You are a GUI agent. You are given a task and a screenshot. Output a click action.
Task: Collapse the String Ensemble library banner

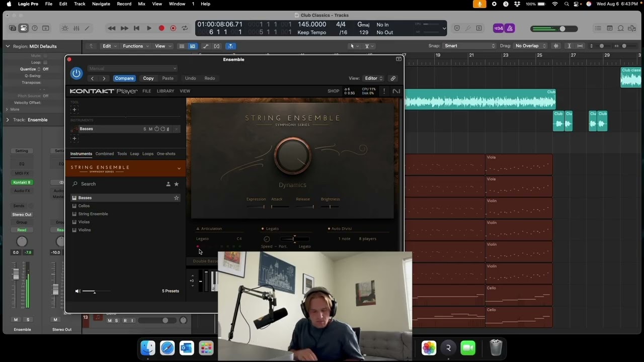click(179, 168)
